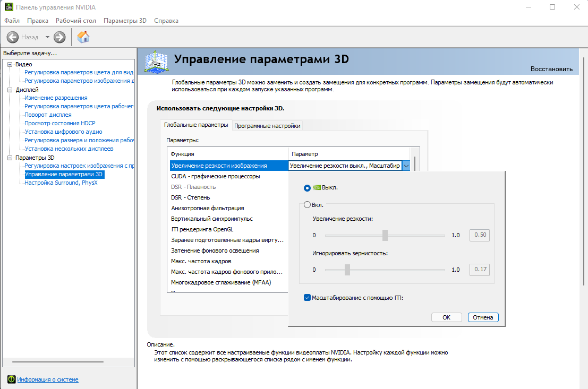Select Регулировка параметров цвета для видео item
The image size is (588, 389).
(x=79, y=72)
